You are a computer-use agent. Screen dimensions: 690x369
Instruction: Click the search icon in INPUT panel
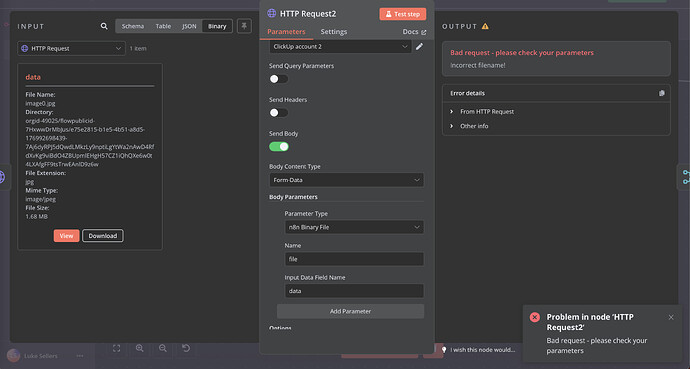point(104,26)
